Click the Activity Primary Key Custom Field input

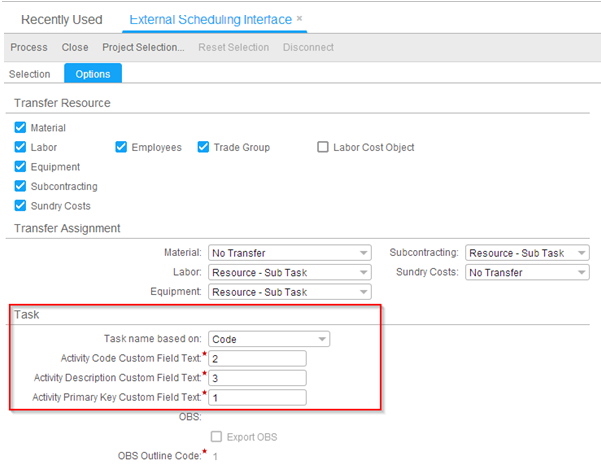[x=257, y=397]
